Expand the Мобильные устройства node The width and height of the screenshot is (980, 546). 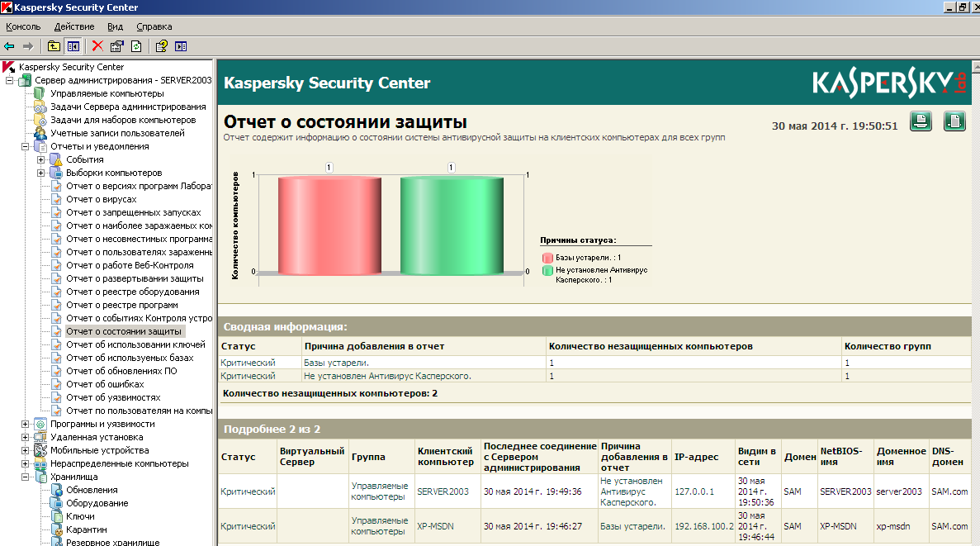[x=25, y=450]
